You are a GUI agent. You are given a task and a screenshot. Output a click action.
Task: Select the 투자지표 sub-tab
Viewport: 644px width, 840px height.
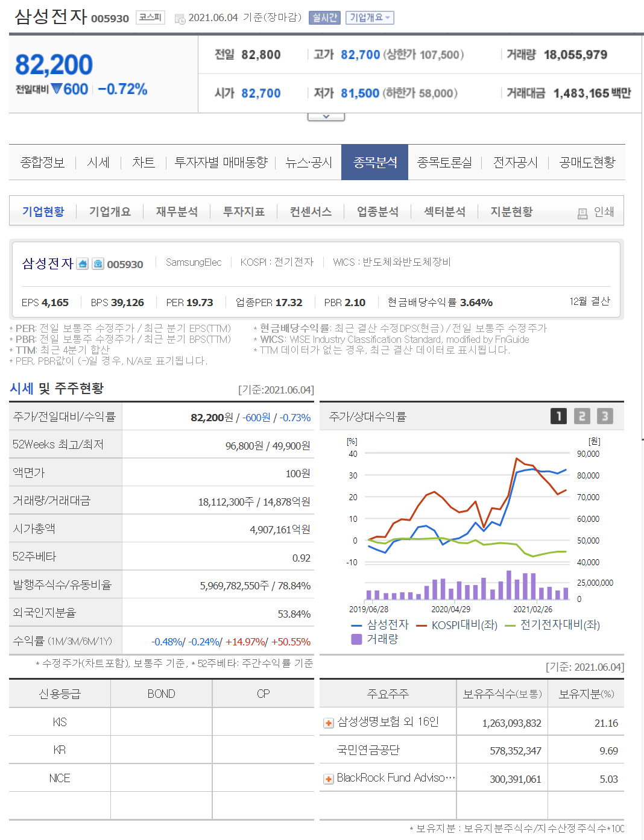[244, 212]
